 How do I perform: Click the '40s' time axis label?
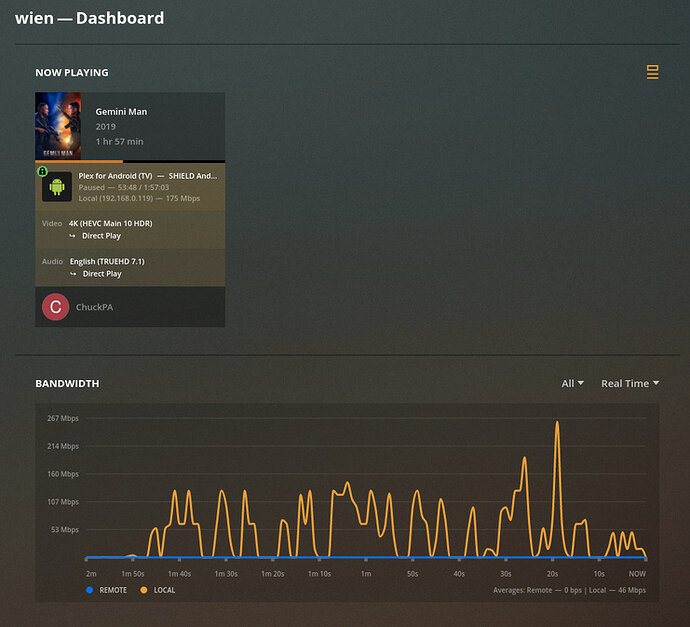459,574
